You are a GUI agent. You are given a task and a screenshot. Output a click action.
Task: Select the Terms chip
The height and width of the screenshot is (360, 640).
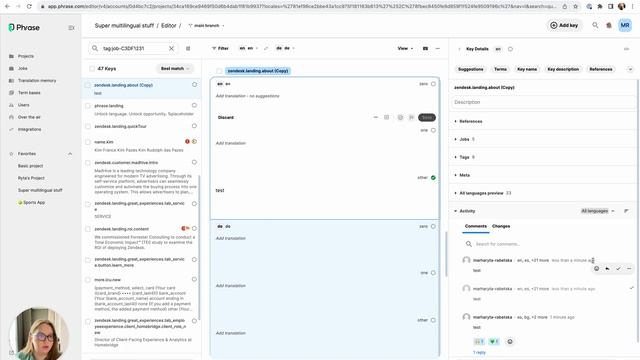tap(500, 69)
